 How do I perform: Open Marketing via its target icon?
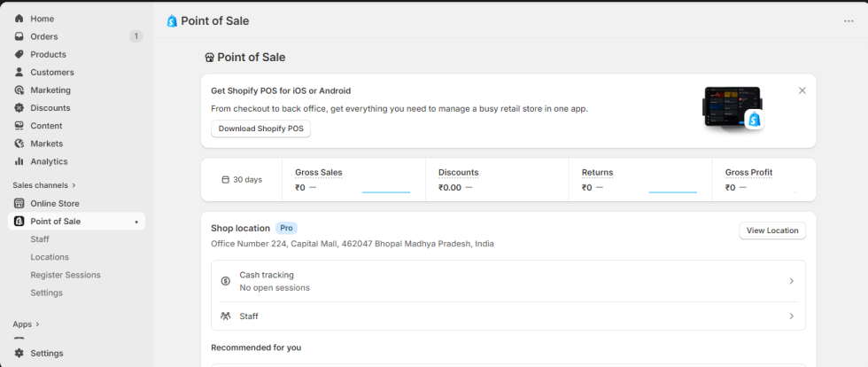coord(19,90)
